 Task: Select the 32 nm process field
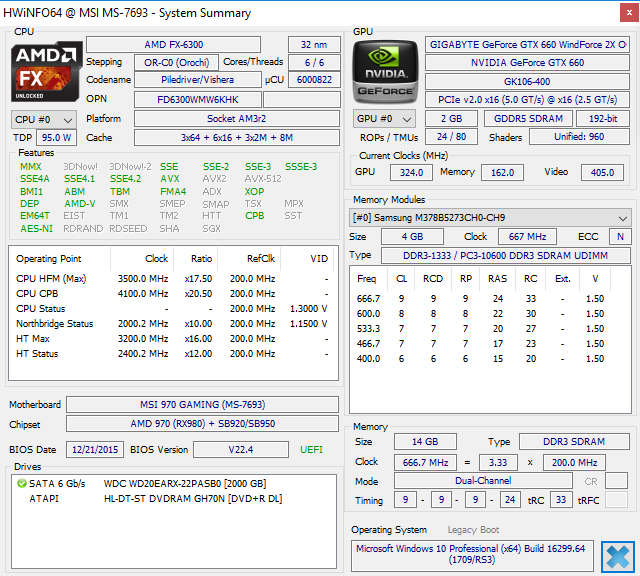click(x=314, y=44)
